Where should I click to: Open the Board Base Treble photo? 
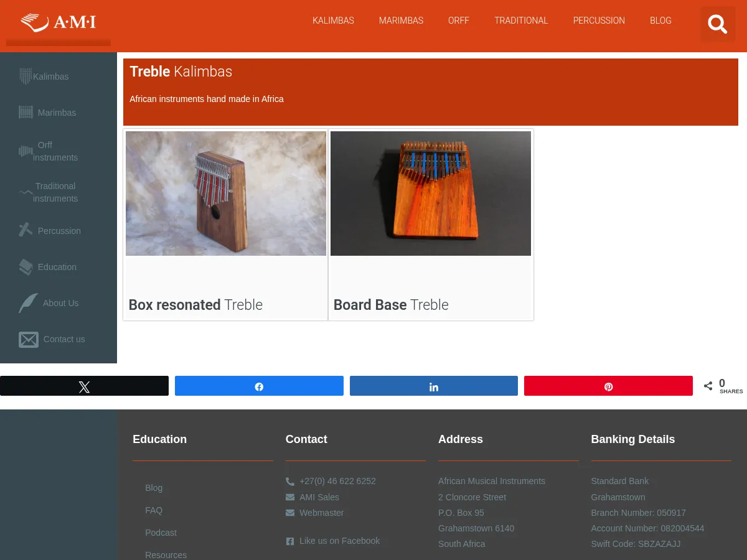pos(431,194)
